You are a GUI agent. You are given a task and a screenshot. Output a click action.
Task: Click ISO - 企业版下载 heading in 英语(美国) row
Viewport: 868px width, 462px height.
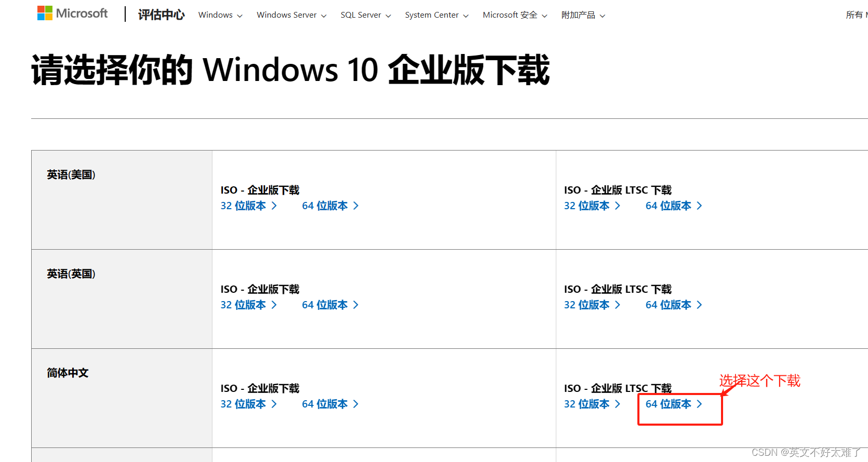click(260, 190)
